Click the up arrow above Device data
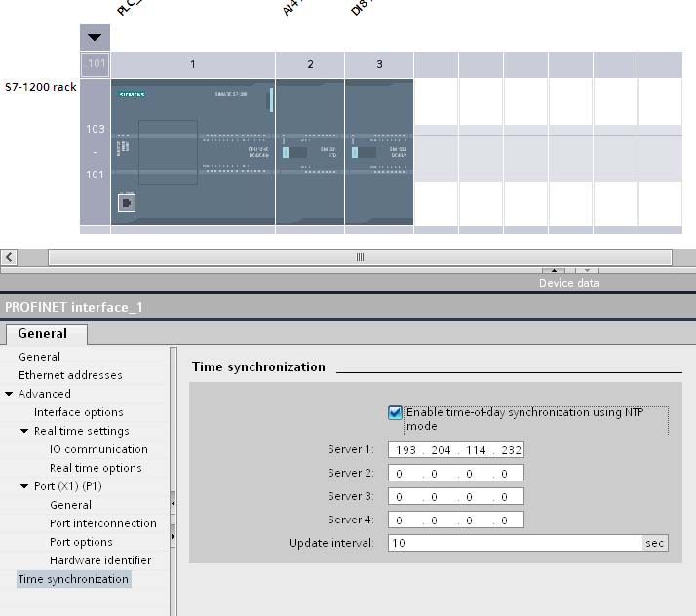The height and width of the screenshot is (616, 696). (x=554, y=270)
